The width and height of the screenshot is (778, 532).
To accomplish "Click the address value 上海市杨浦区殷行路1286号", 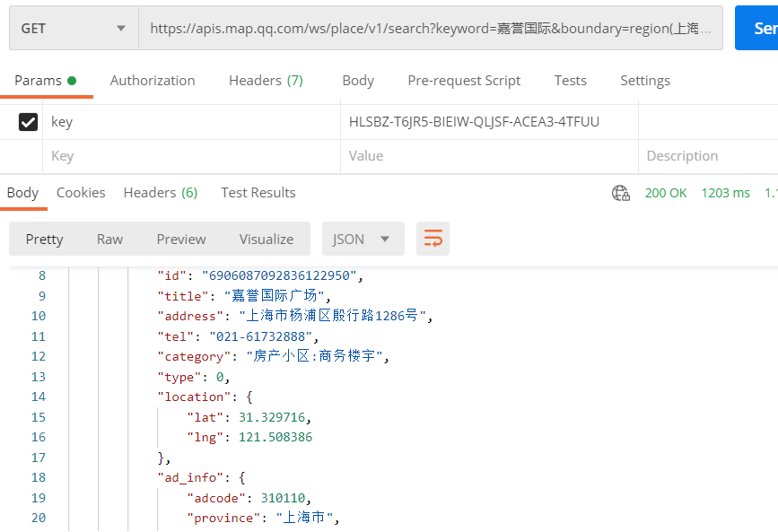I will (x=332, y=316).
